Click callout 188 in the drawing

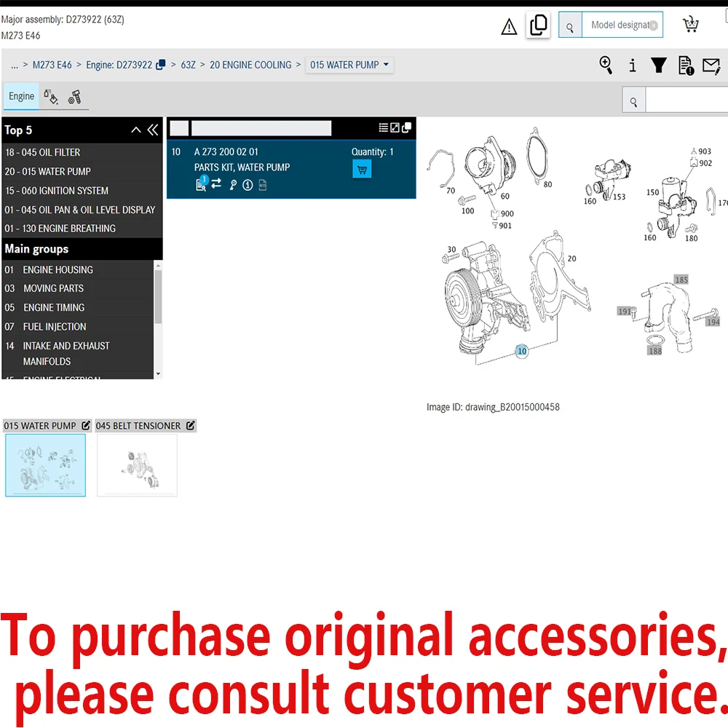(655, 351)
